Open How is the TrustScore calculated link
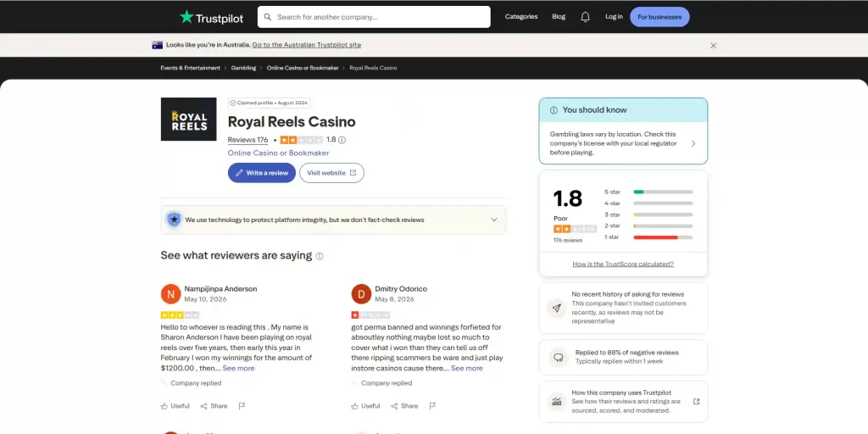Image resolution: width=868 pixels, height=434 pixels. pos(623,264)
